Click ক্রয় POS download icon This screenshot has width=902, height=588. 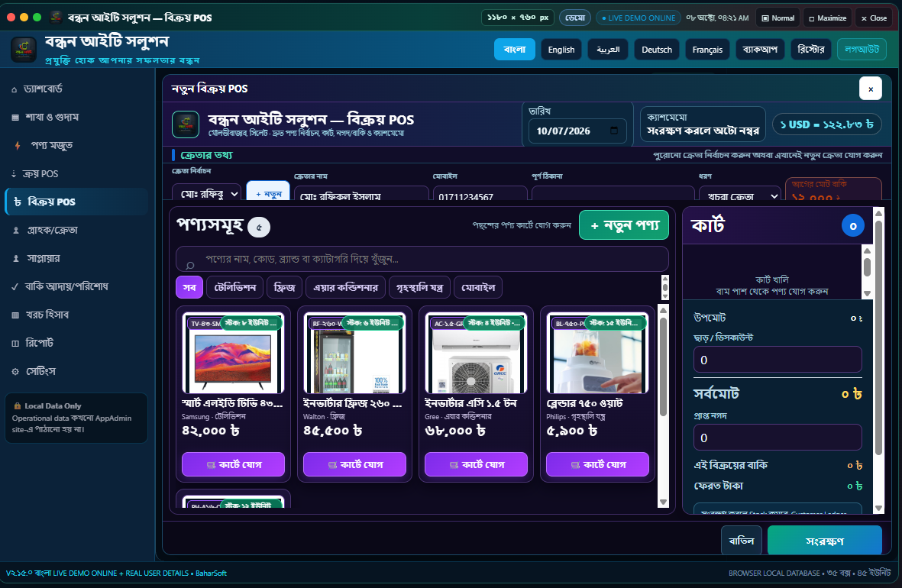(14, 174)
